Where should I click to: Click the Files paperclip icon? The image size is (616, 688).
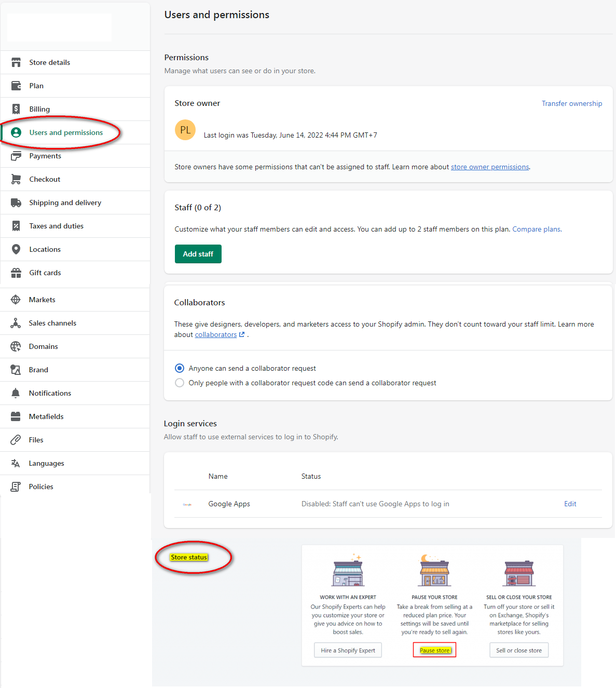tap(16, 440)
